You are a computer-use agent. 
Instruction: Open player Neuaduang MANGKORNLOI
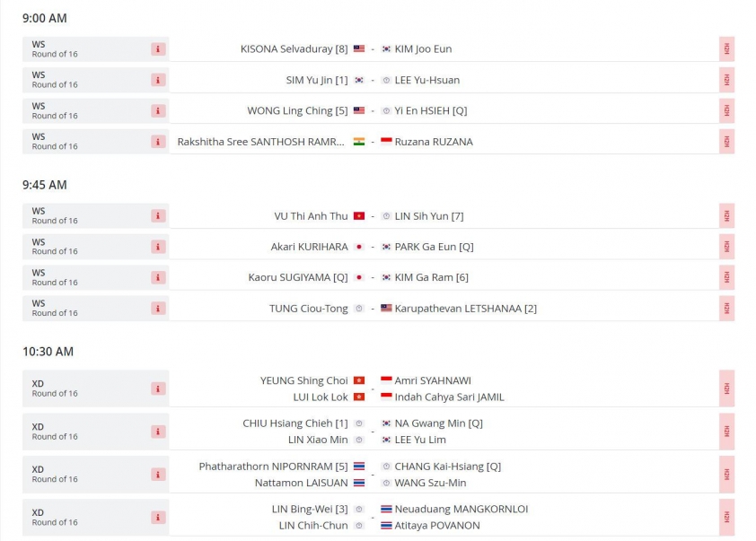[x=461, y=510]
